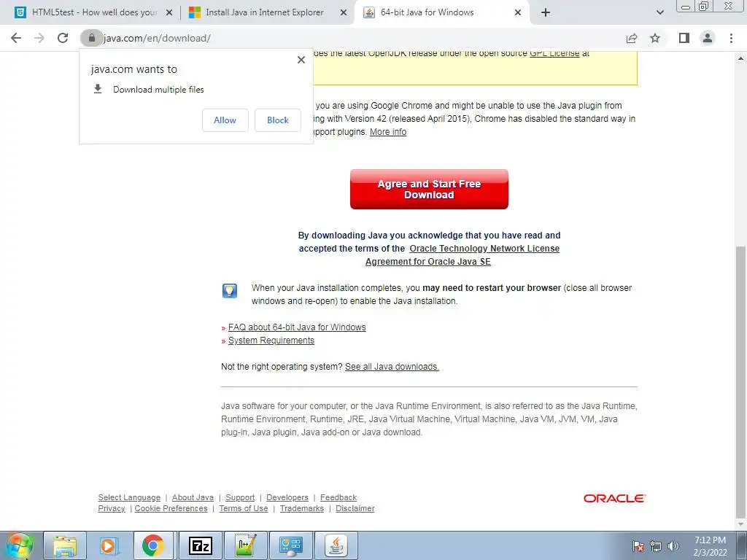Click the lightbulb tip icon

tap(230, 290)
